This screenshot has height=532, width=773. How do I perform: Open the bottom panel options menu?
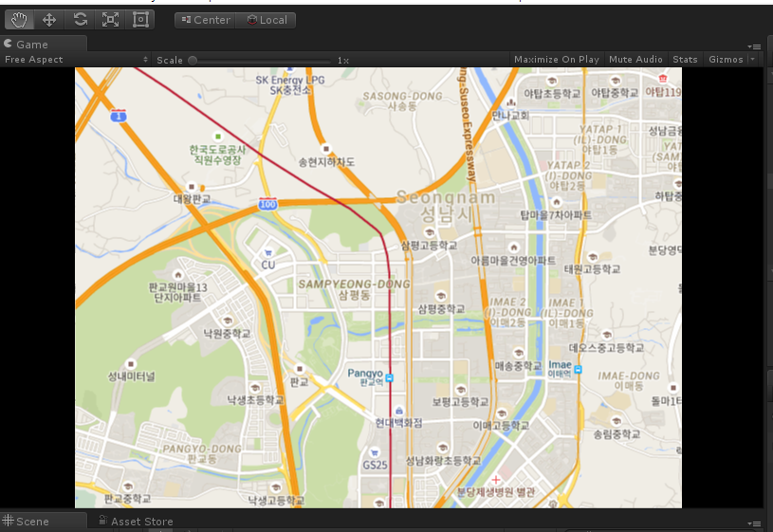tap(754, 523)
